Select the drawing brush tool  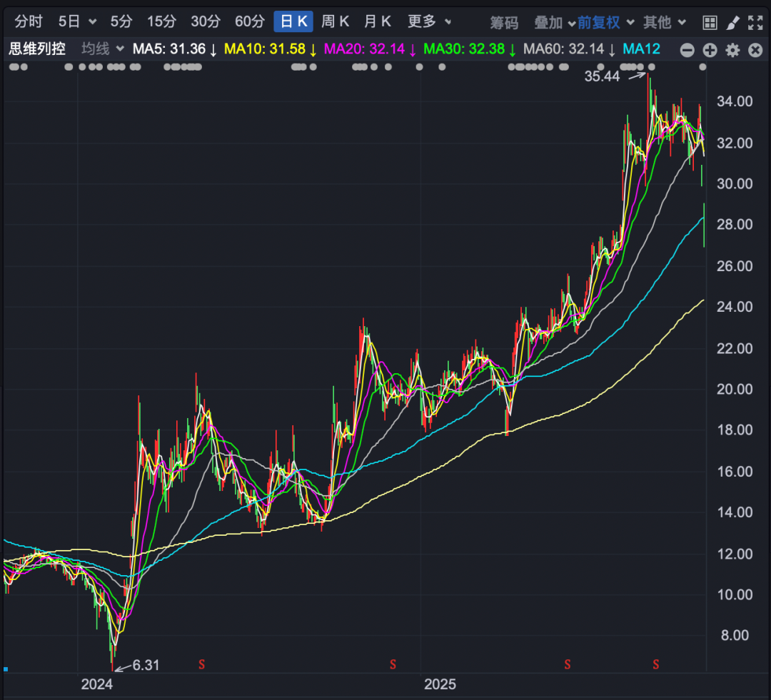[732, 23]
